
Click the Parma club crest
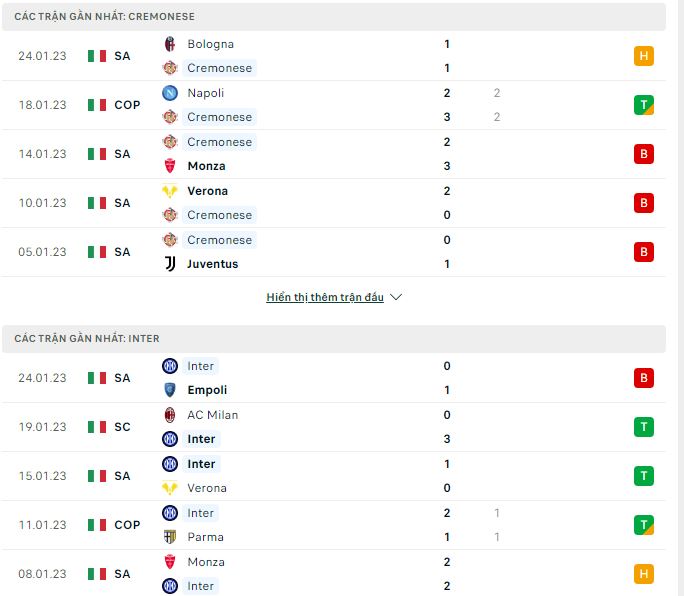coord(170,537)
